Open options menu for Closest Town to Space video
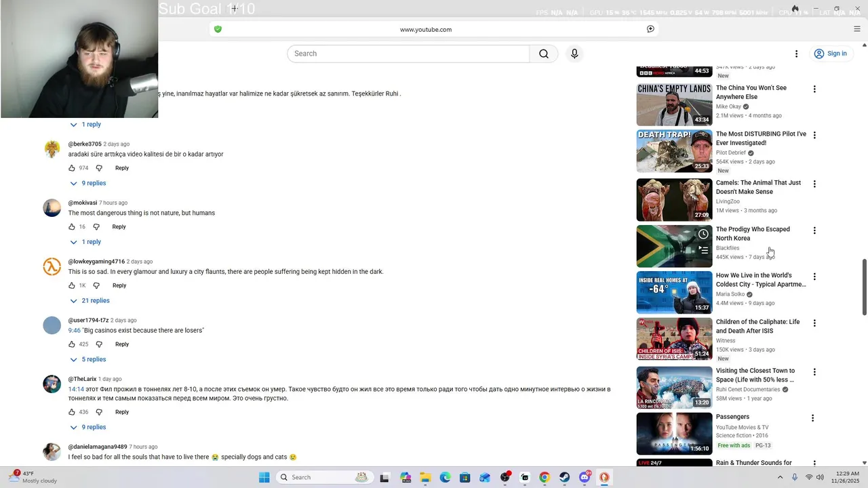This screenshot has height=488, width=868. 814,372
